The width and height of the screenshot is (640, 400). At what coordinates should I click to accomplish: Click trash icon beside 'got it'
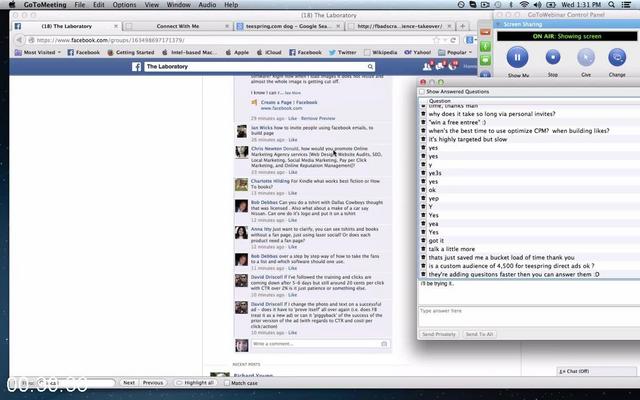click(423, 240)
